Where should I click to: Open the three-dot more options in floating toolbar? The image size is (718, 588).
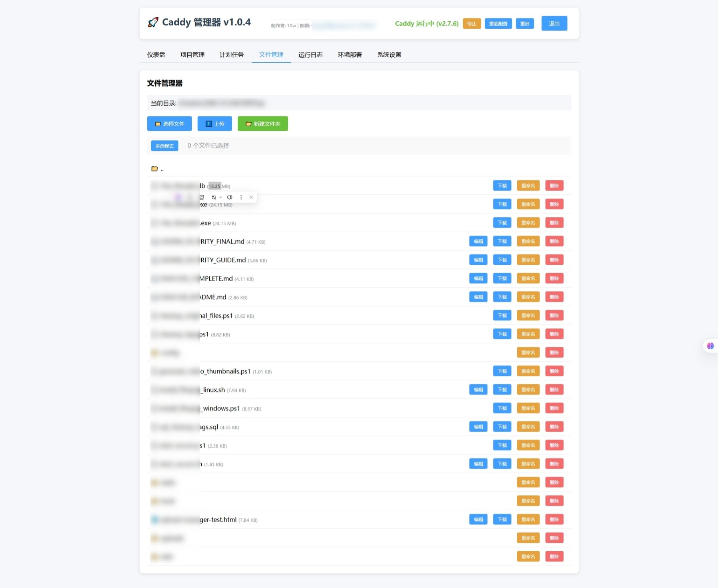click(x=241, y=197)
